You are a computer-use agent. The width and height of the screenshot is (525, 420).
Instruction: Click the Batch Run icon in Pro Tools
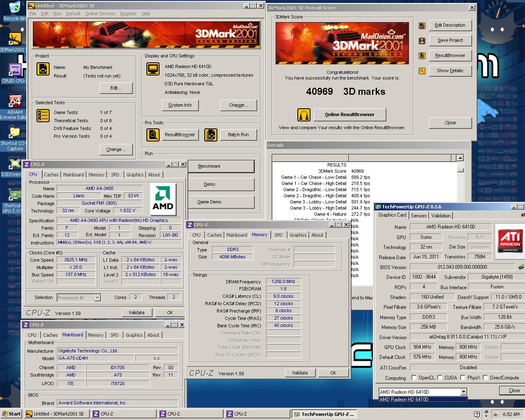[x=211, y=135]
